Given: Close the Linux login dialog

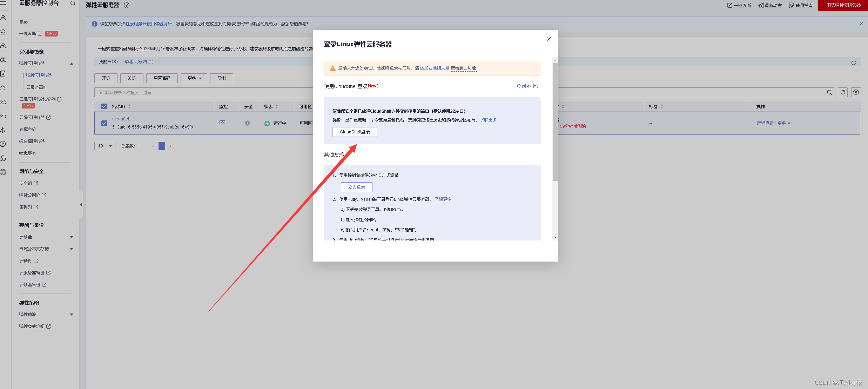Looking at the screenshot, I should (549, 39).
